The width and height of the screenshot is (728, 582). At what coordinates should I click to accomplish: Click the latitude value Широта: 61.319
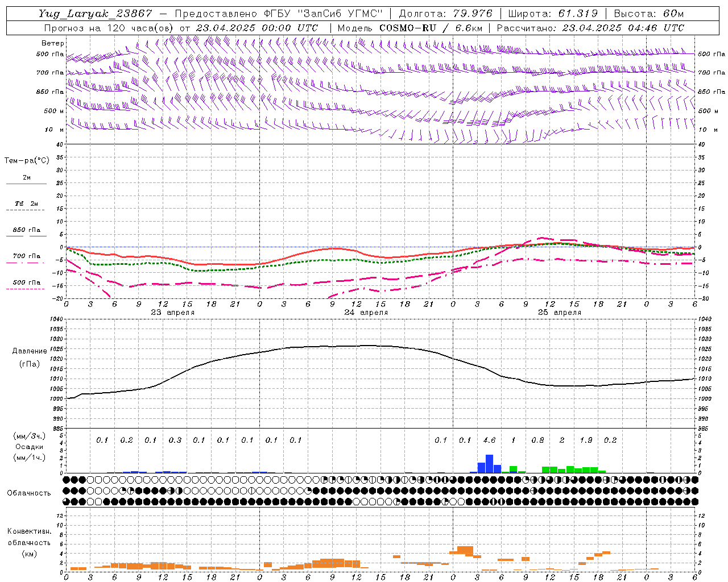pyautogui.click(x=553, y=14)
